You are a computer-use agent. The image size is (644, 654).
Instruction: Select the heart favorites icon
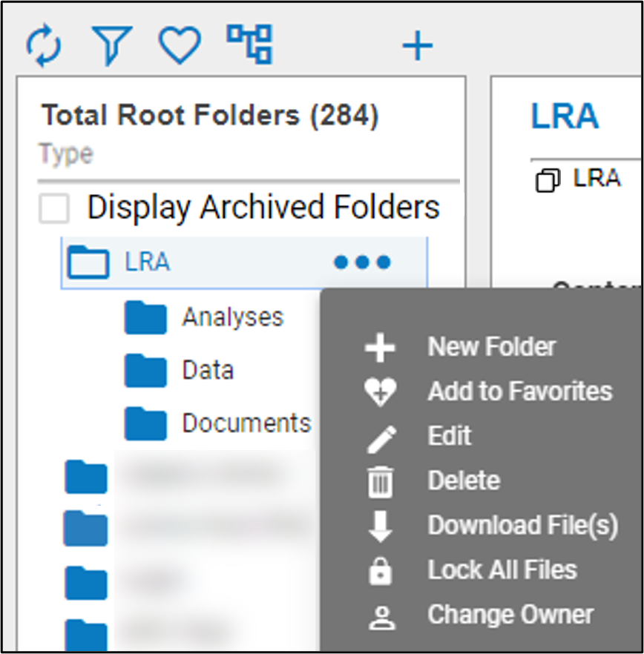[179, 44]
